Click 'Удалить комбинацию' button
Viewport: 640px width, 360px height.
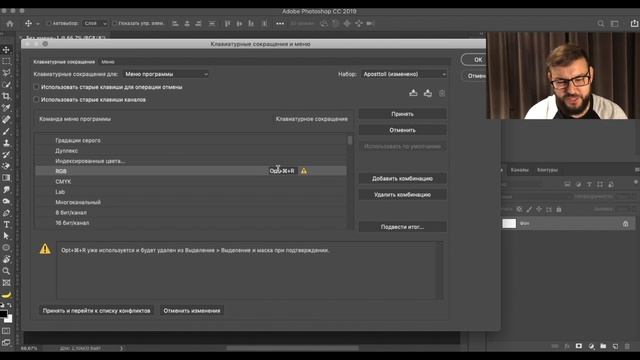click(402, 195)
